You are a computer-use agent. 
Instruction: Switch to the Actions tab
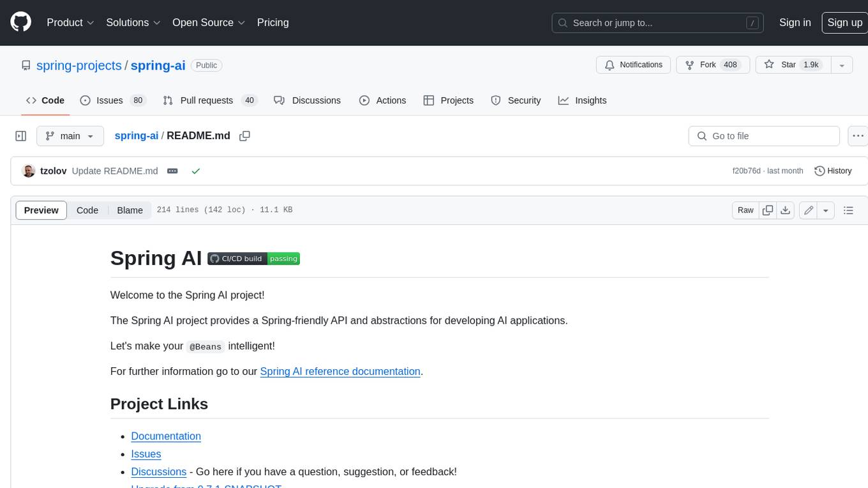click(382, 100)
